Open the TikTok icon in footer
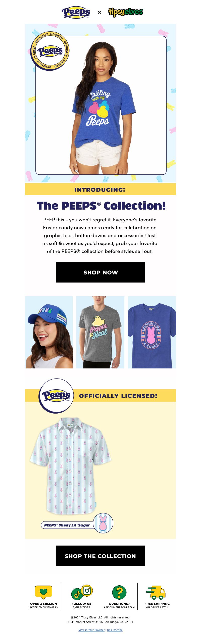The width and height of the screenshot is (201, 644). pos(77,594)
